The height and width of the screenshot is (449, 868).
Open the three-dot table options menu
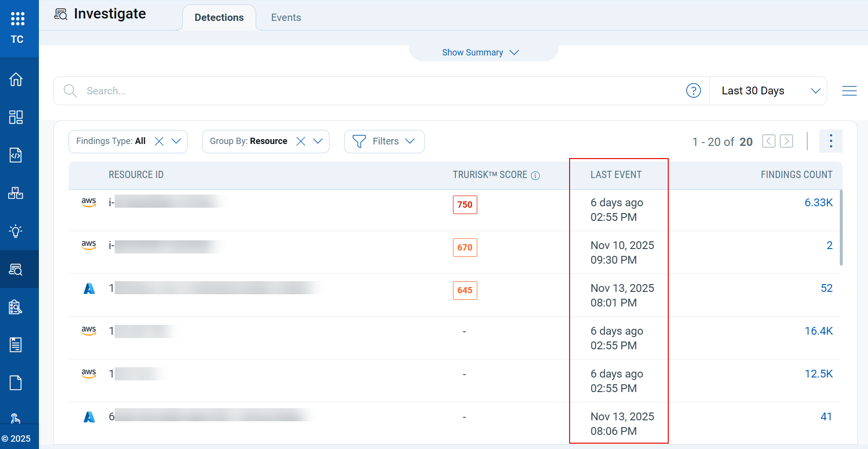point(831,141)
